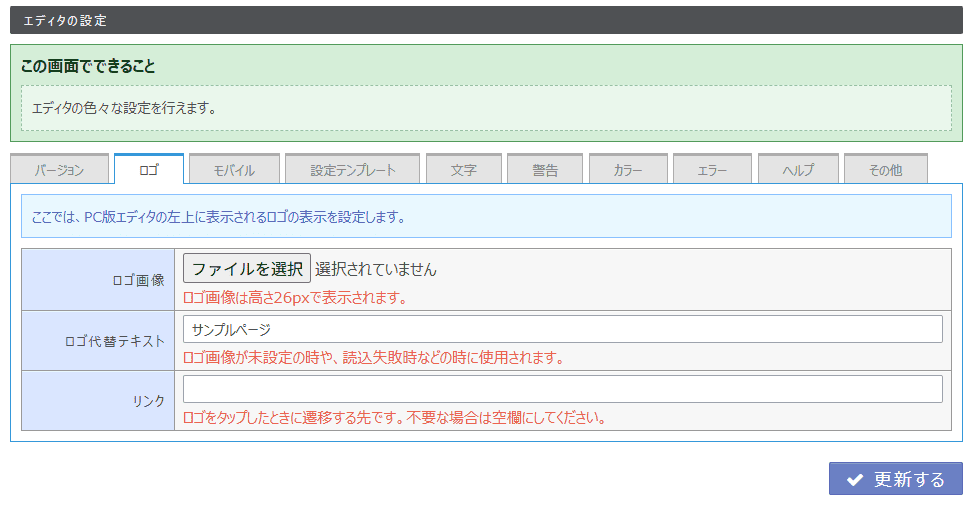Viewport: 973px width, 514px height.
Task: Click the blue PC版エディタ description banner
Action: (486, 216)
